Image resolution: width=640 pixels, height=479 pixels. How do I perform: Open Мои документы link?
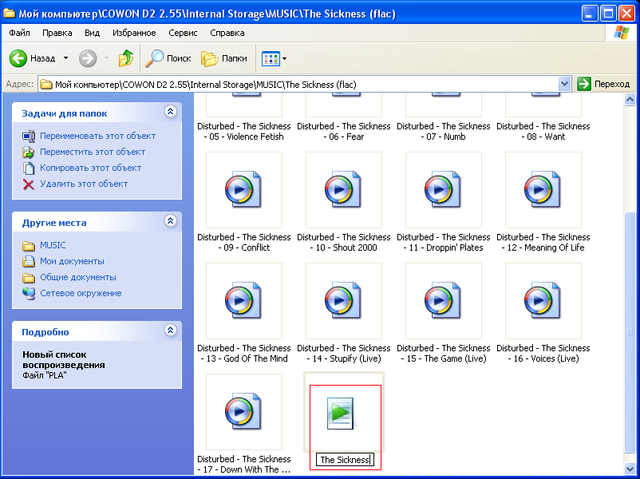click(72, 261)
